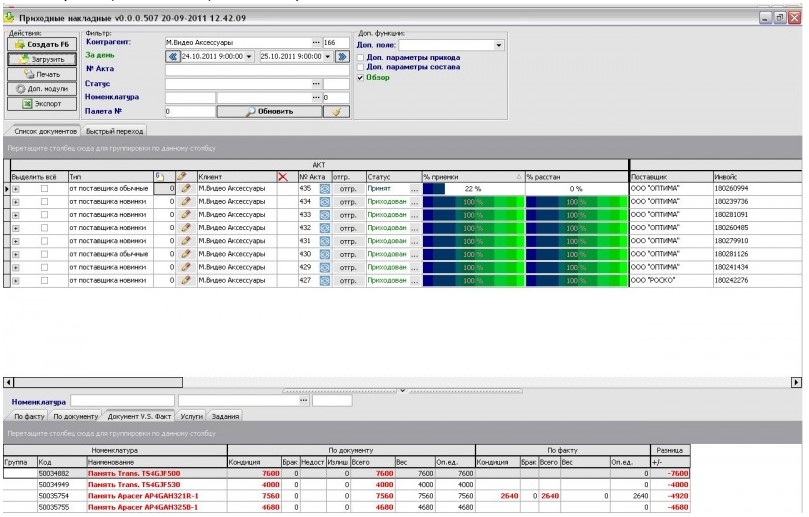Click the blue view icon next to act 434
Screen dimensions: 809x517
click(x=324, y=201)
